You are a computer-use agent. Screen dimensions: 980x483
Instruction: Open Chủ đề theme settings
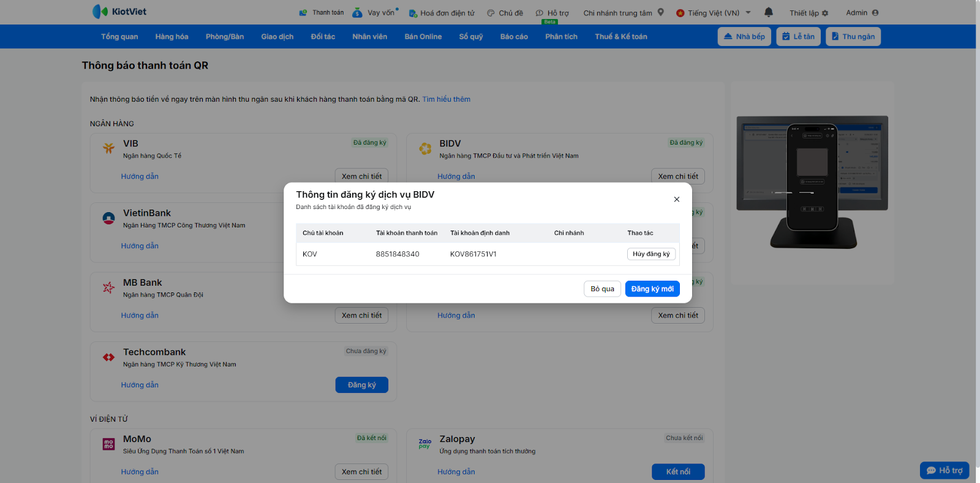[505, 13]
